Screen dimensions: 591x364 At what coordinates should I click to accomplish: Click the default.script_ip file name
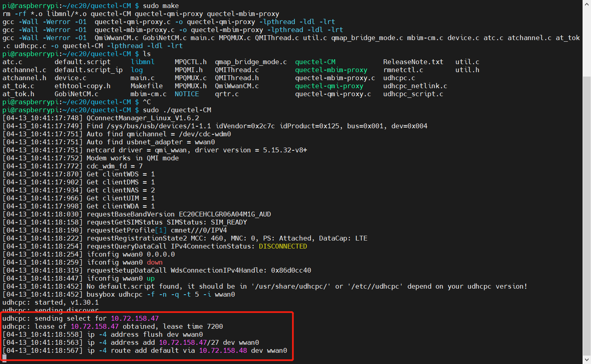(89, 70)
